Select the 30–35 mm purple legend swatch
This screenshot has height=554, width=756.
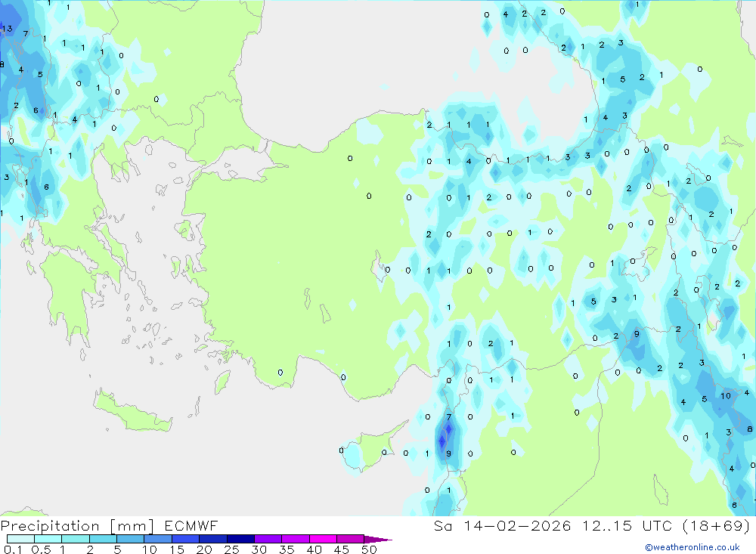pos(268,539)
